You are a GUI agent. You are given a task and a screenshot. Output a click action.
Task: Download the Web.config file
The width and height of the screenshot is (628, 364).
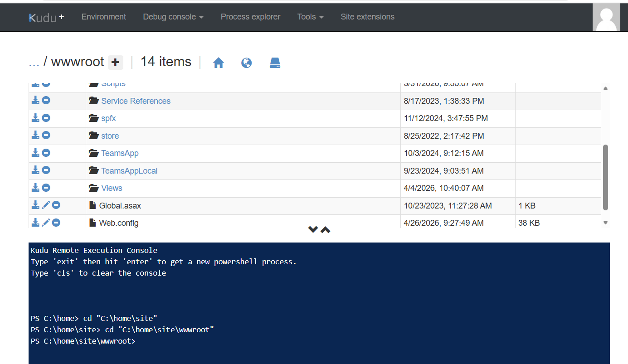[35, 222]
